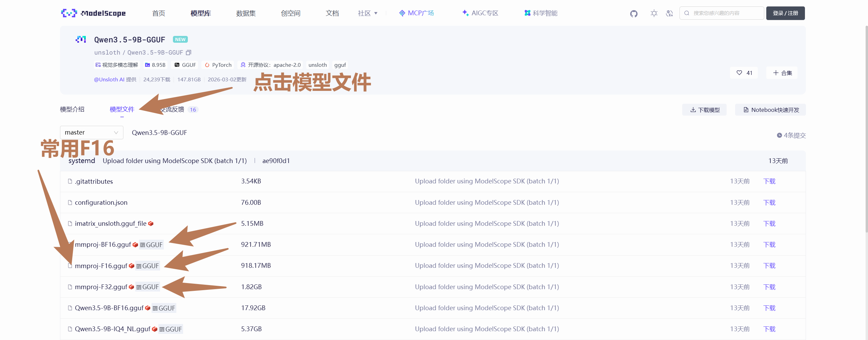
Task: Click the model avatar icon beside Qwen3.5-9B-GGUF title
Action: 81,39
